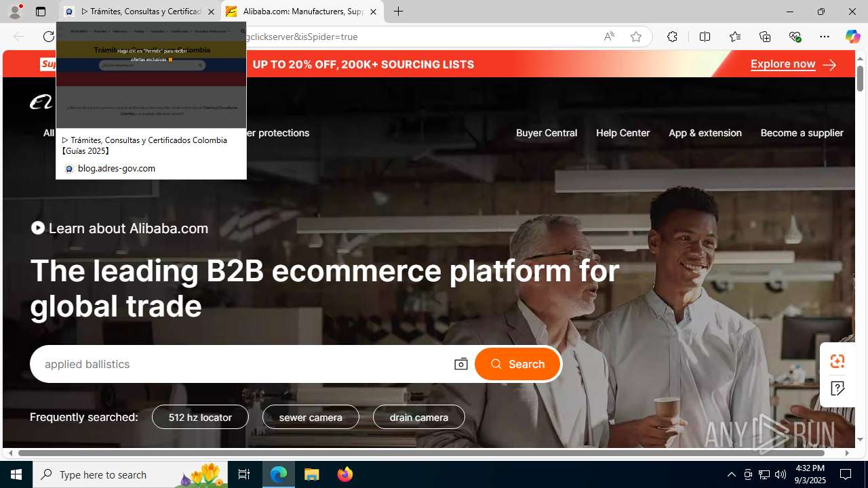
Task: Click the image search camera icon
Action: 460,364
